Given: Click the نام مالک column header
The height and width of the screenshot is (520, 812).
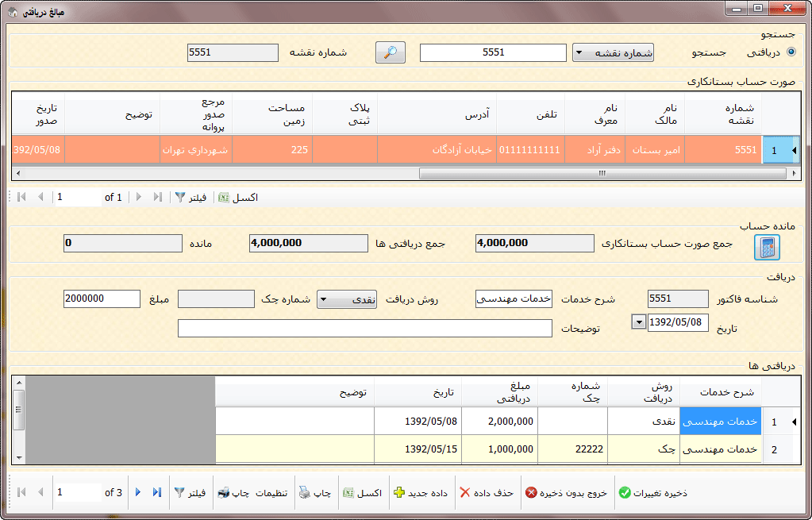Looking at the screenshot, I should pyautogui.click(x=656, y=114).
